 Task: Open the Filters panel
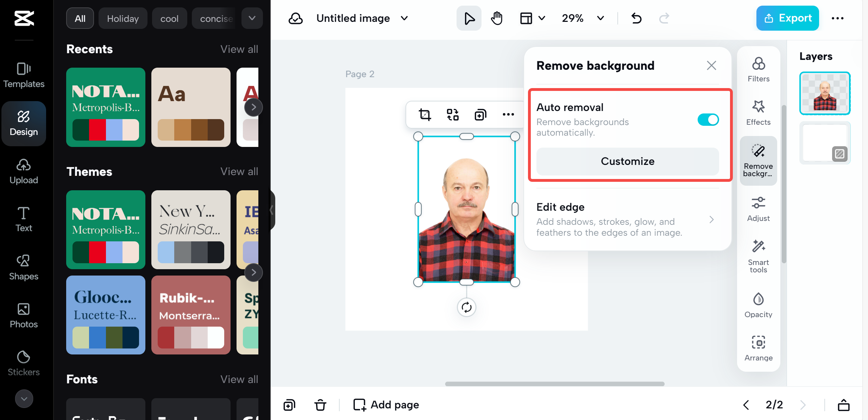[758, 69]
